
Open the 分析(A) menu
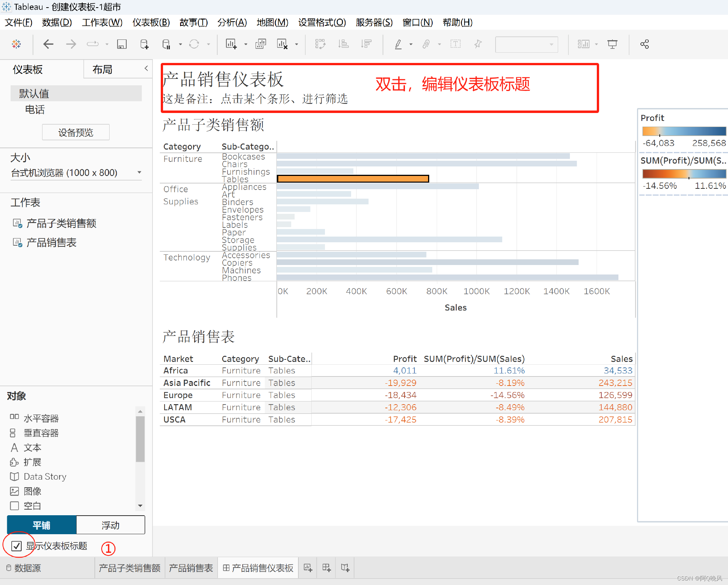click(x=232, y=22)
